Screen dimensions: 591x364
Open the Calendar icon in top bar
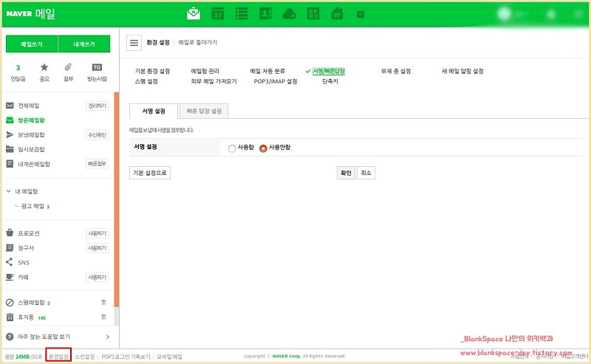click(217, 13)
